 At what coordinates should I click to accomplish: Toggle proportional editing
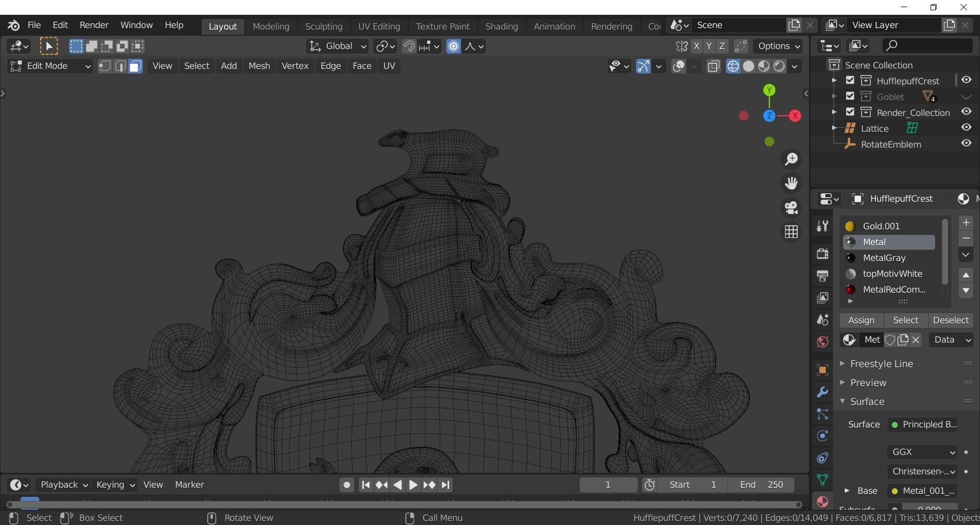click(453, 46)
